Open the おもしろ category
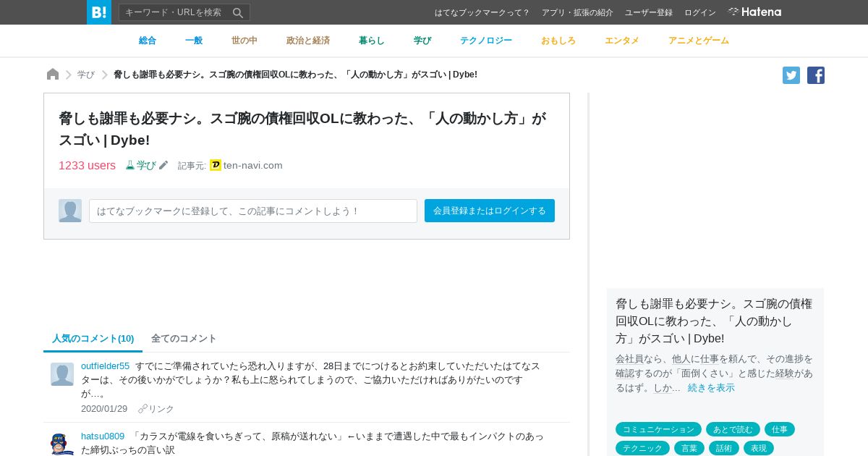 tap(558, 41)
